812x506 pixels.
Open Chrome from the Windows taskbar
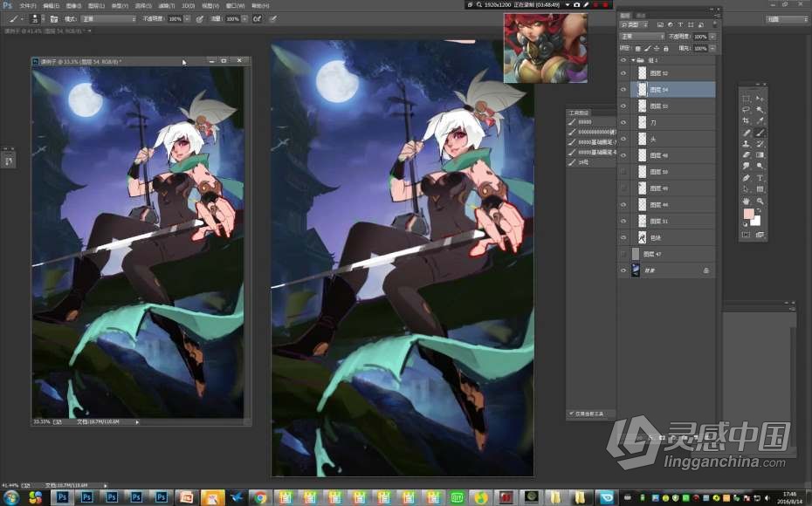click(x=260, y=498)
